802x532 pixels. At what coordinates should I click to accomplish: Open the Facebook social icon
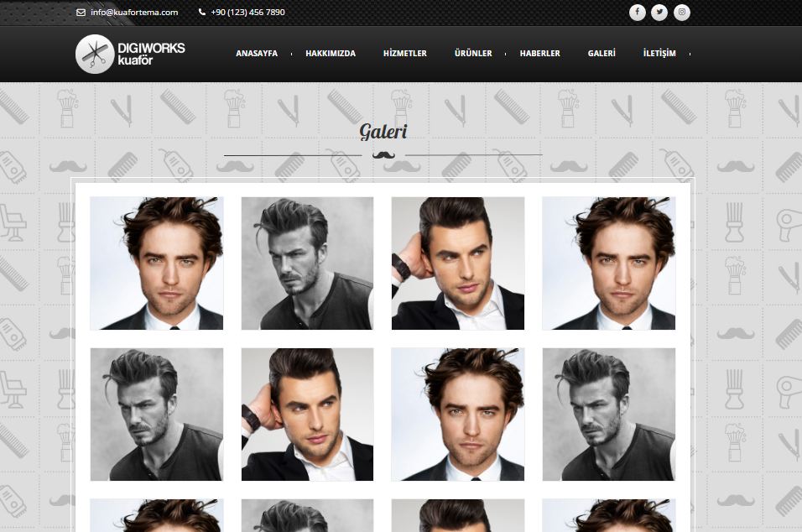pyautogui.click(x=638, y=13)
